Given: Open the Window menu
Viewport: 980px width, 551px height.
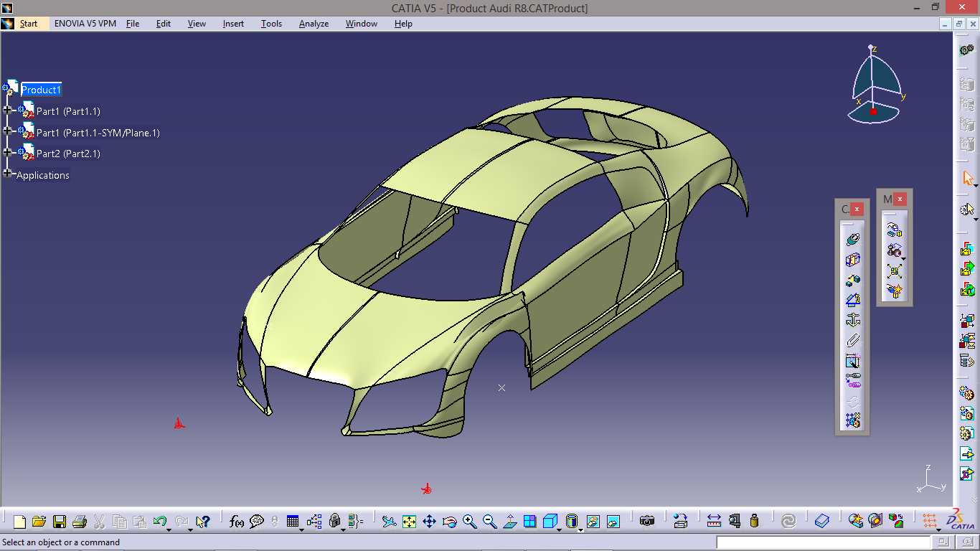Looking at the screenshot, I should 362,24.
